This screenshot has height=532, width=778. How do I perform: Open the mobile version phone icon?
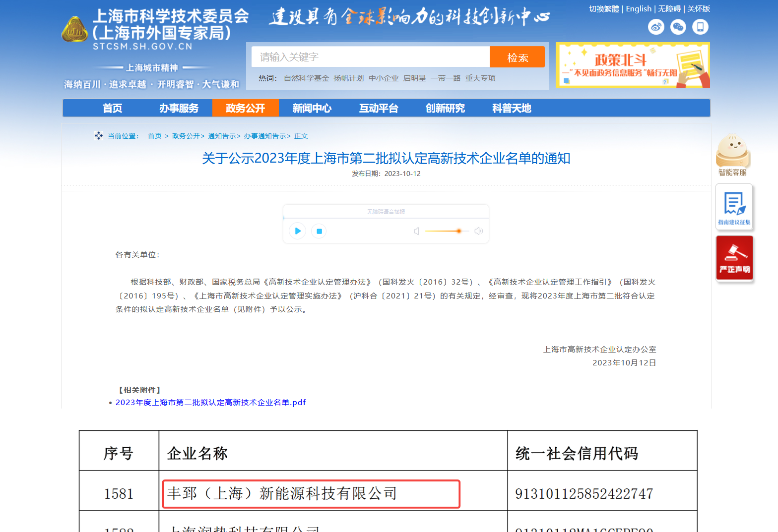[700, 27]
